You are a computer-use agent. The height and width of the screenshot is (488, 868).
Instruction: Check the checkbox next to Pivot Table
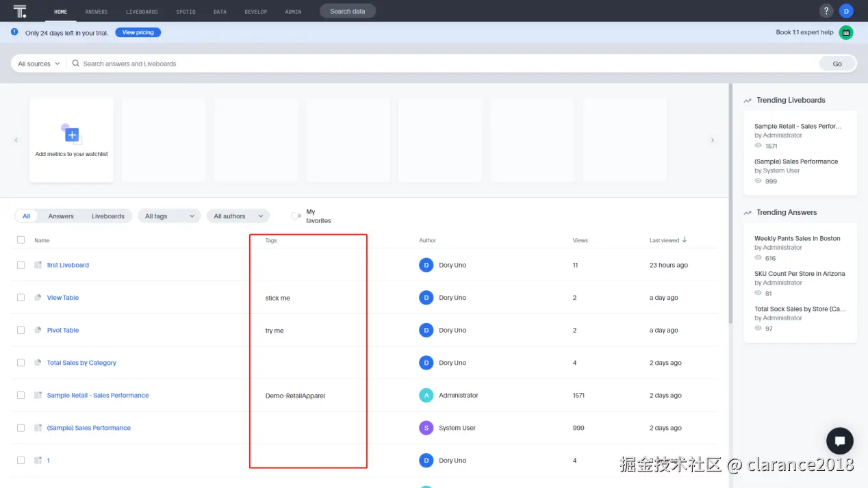click(x=21, y=330)
